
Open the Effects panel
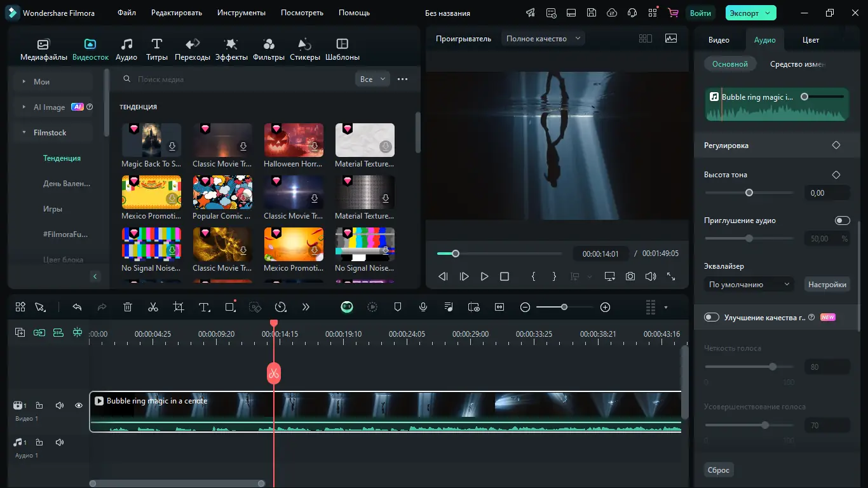tap(231, 50)
